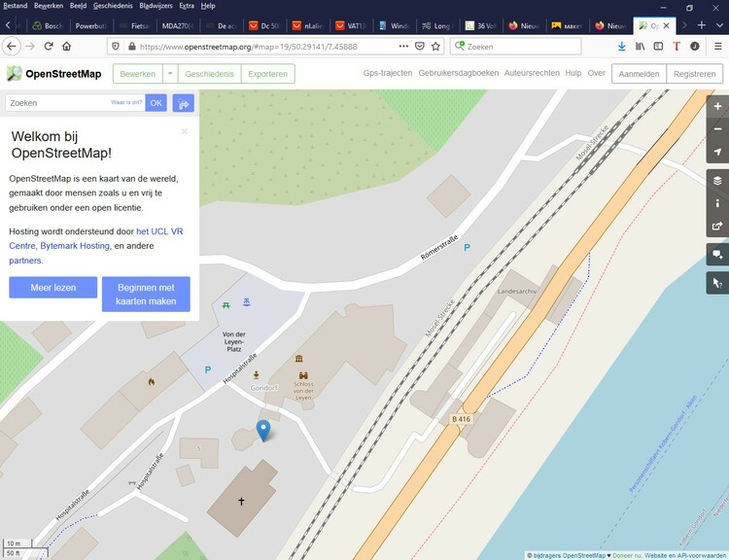
Task: Close the welcome panel
Action: click(185, 131)
